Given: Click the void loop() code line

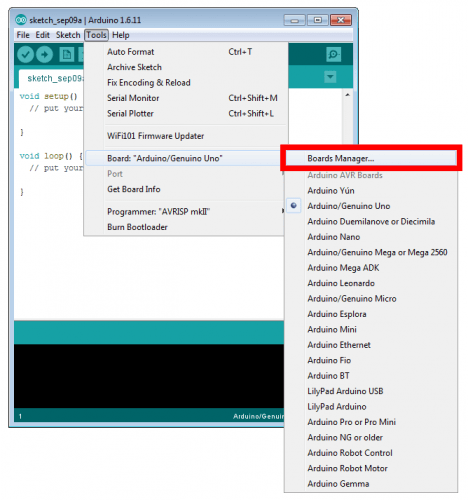Looking at the screenshot, I should pos(51,156).
